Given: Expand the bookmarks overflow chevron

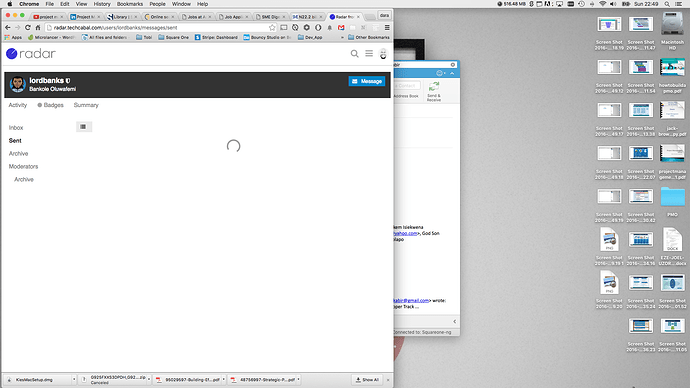Looking at the screenshot, I should [x=342, y=37].
